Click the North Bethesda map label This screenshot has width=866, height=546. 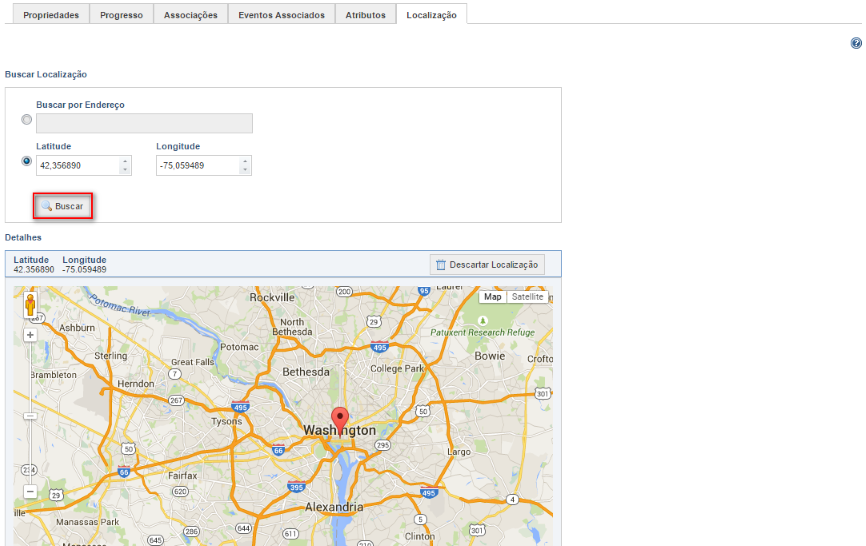[x=292, y=327]
